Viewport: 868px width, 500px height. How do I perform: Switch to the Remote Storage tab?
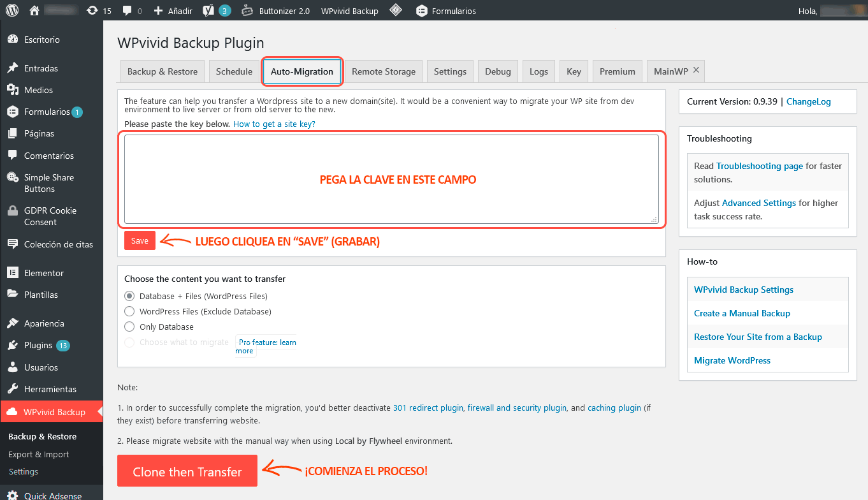pos(384,71)
